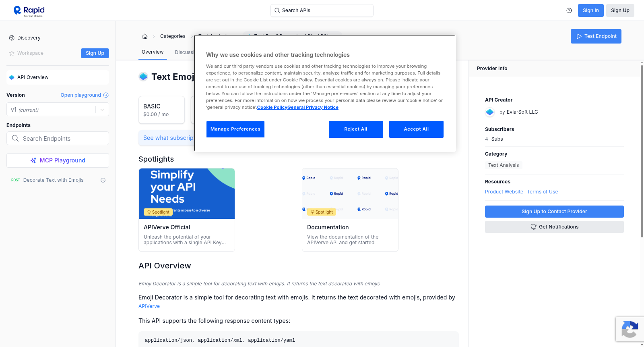Click the Workspace star icon
Image resolution: width=644 pixels, height=347 pixels.
12,53
